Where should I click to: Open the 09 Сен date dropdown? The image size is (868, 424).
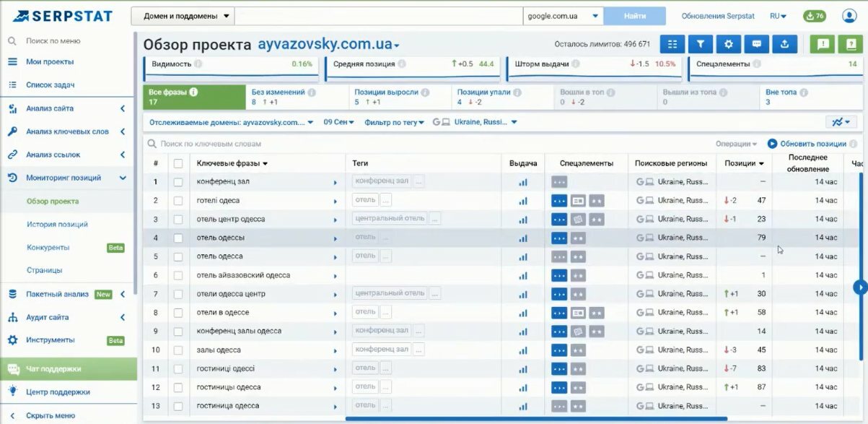pos(339,123)
